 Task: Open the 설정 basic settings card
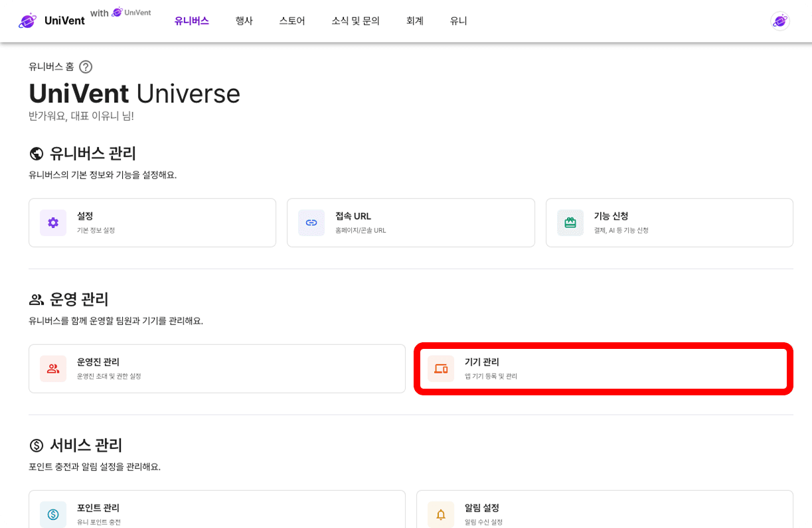(152, 223)
